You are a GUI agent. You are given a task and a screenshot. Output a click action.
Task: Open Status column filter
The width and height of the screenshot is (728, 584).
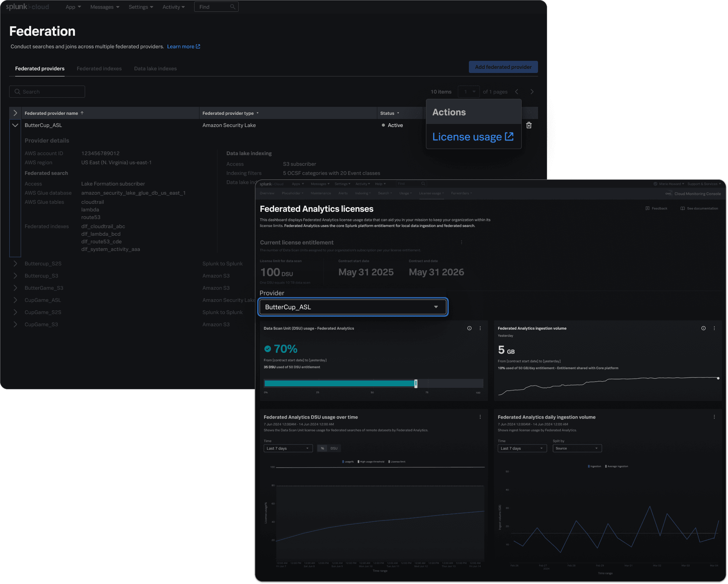[398, 113]
